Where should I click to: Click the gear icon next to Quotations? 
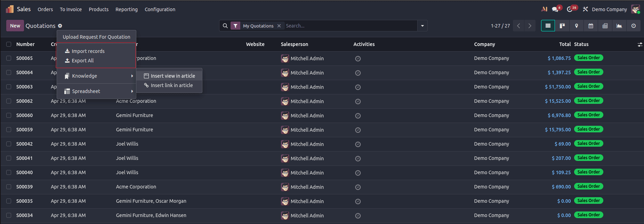click(60, 26)
